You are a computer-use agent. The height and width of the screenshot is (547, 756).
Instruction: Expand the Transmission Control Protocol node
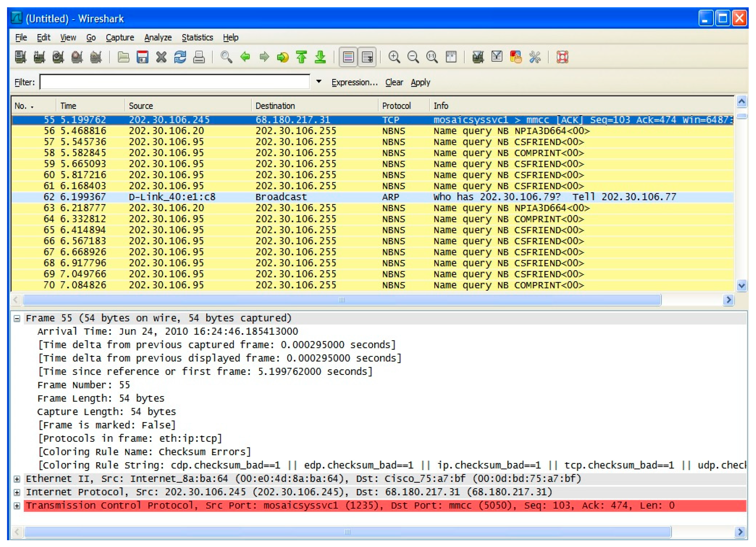tap(17, 506)
